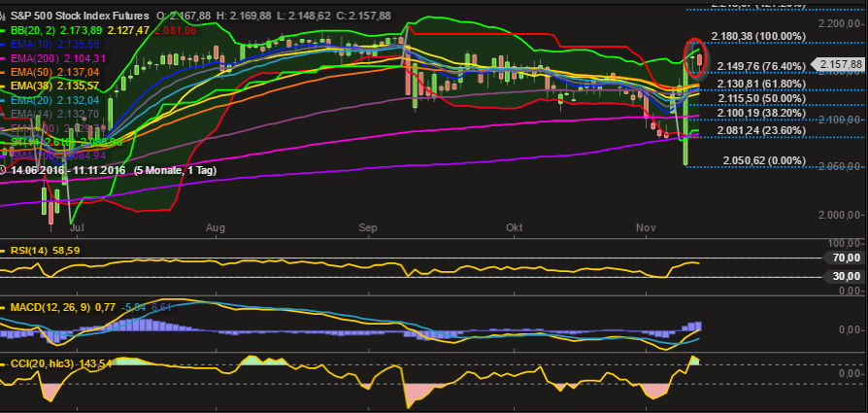Select the EMA(10) legend entry

[56, 44]
